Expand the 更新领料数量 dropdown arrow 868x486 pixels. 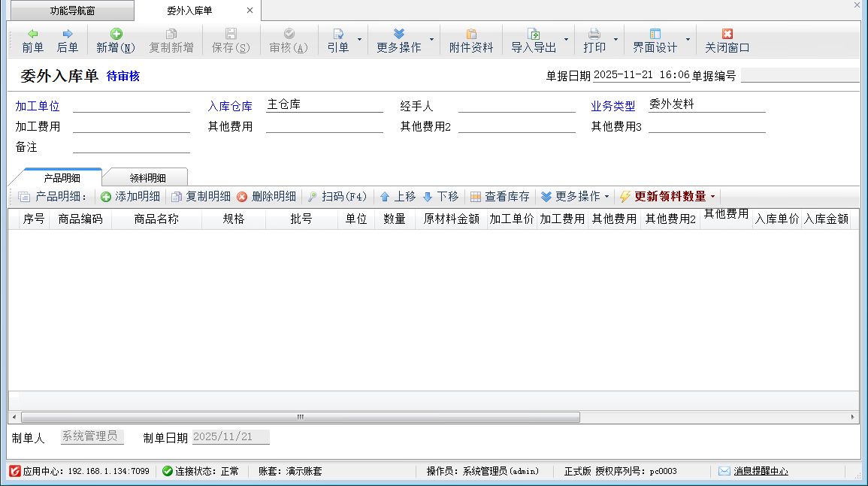click(712, 197)
